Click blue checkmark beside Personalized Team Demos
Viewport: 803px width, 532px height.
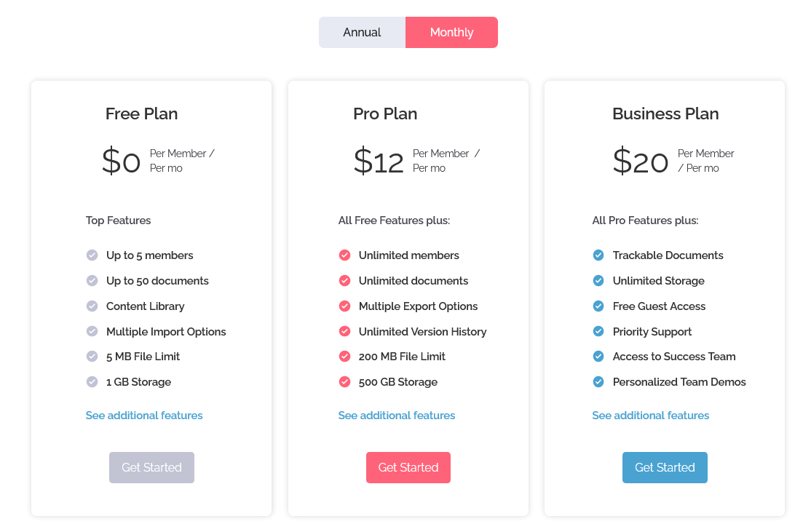[x=598, y=382]
